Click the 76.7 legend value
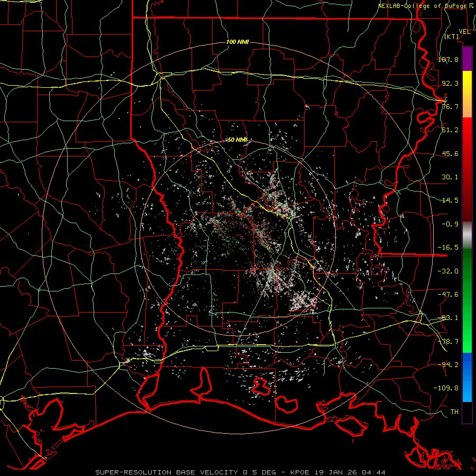This screenshot has width=476, height=476. point(450,106)
